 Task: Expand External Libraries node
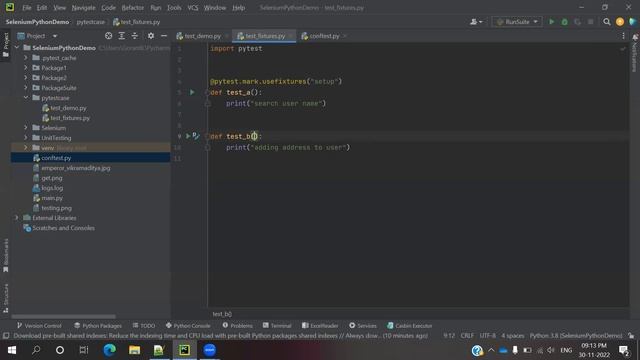tap(17, 218)
